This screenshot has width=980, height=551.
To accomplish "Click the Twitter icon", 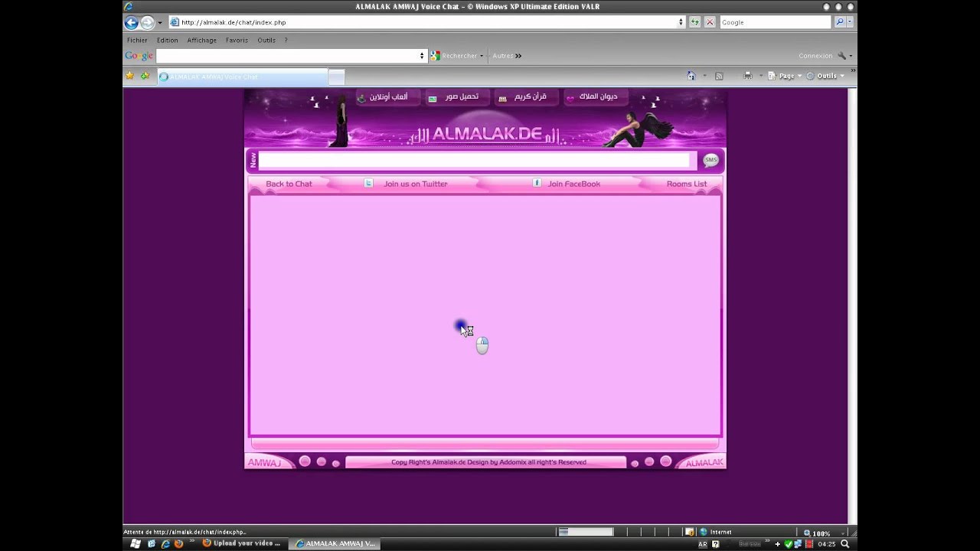I will coord(368,183).
